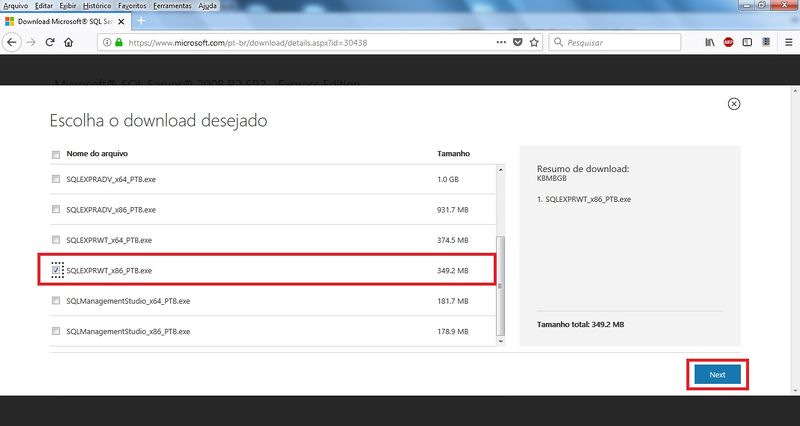Image resolution: width=800 pixels, height=426 pixels.
Task: Save page to Pocket
Action: pyautogui.click(x=517, y=42)
